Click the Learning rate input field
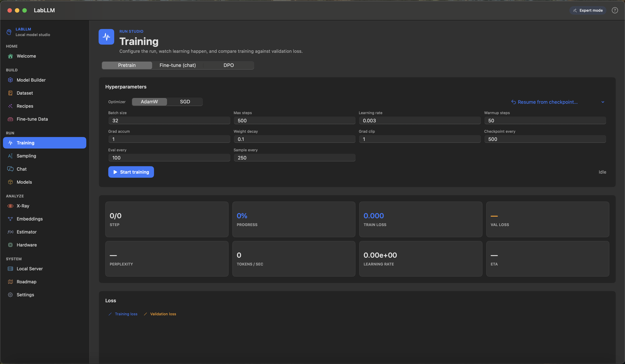Screen dimensions: 625x364 tap(420, 121)
